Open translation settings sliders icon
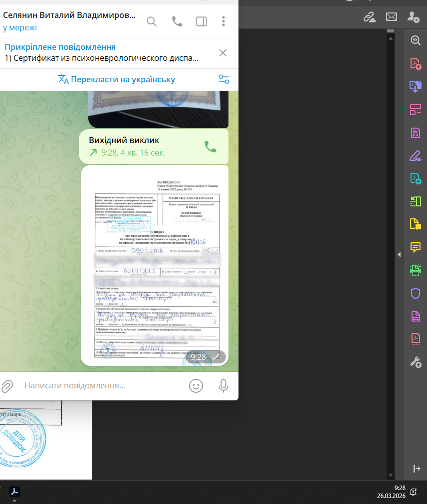427x504 pixels. coord(224,79)
